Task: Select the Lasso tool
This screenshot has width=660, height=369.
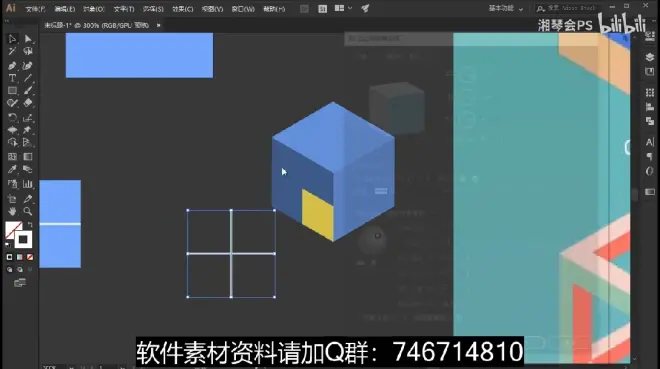Action: [x=28, y=51]
